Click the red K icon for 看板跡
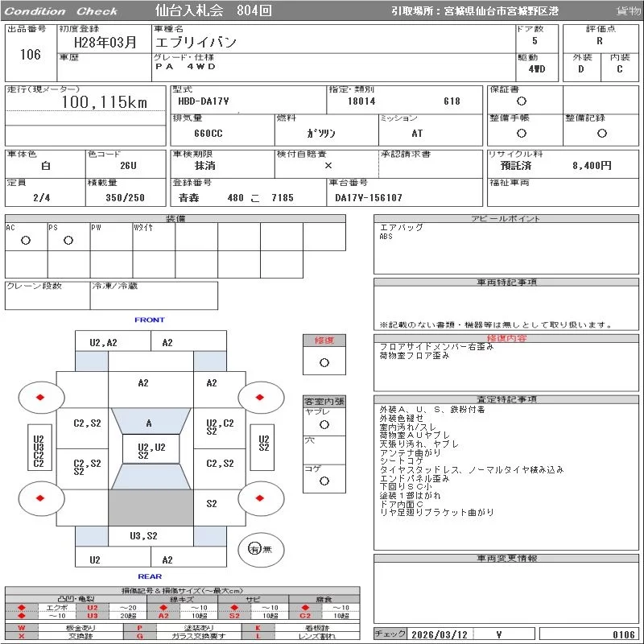The image size is (644, 644). pos(258,627)
